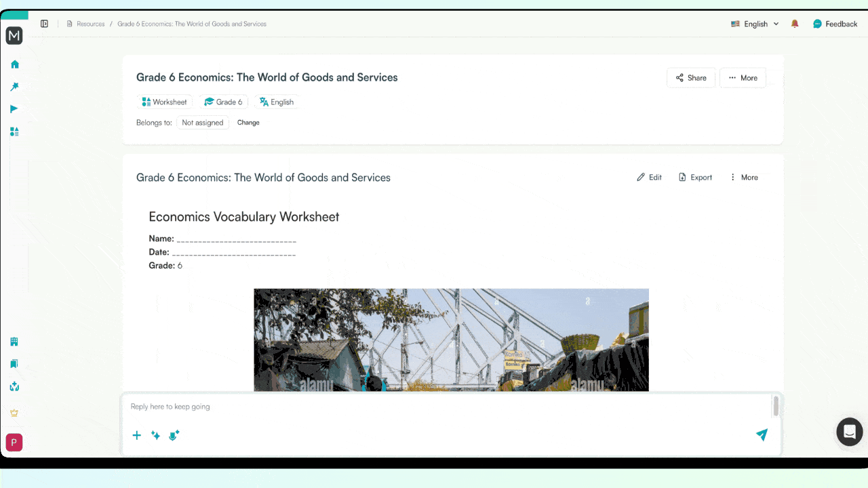This screenshot has width=868, height=488.
Task: Click the Export button
Action: point(695,178)
